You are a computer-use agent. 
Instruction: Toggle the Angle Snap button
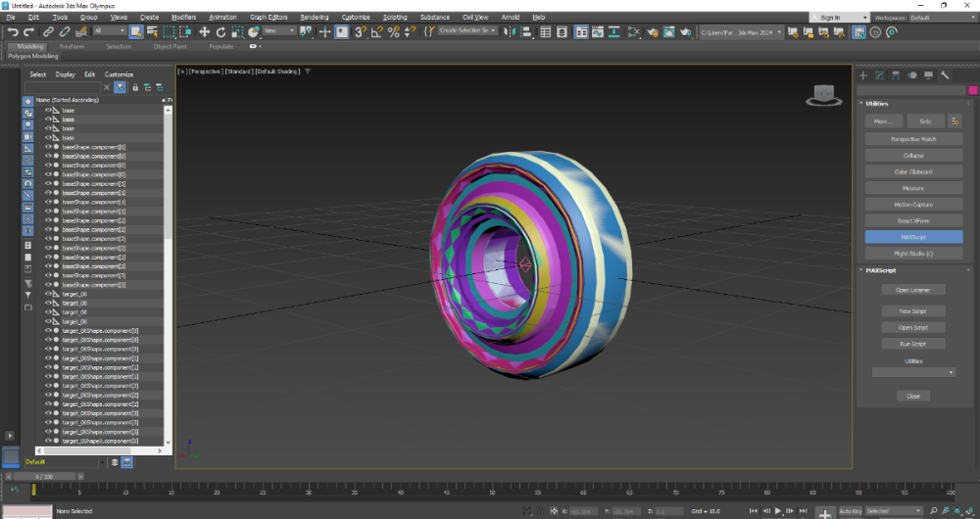click(377, 32)
